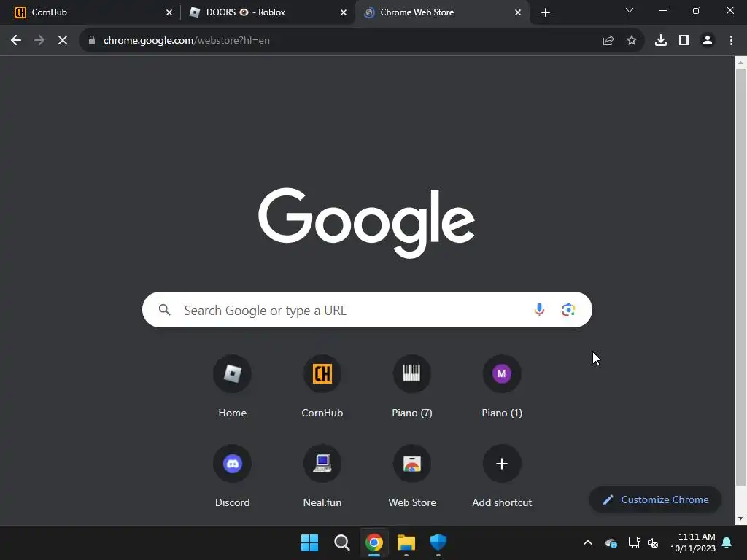Close the Chrome Web Store tab
Viewport: 747px width, 560px height.
pyautogui.click(x=518, y=12)
